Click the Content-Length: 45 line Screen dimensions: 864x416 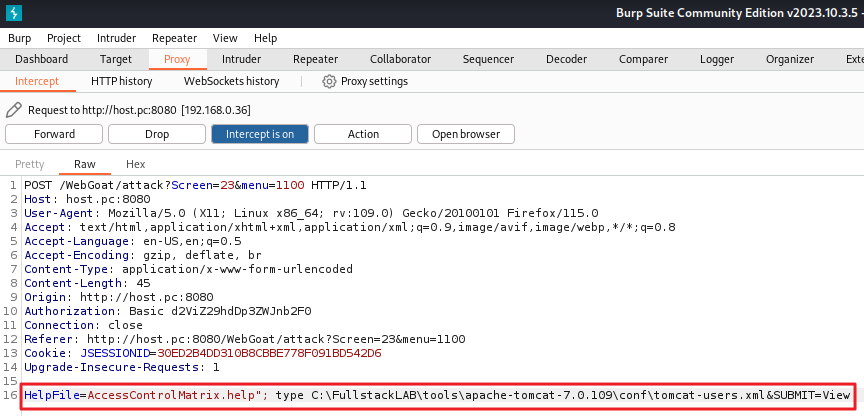(87, 283)
